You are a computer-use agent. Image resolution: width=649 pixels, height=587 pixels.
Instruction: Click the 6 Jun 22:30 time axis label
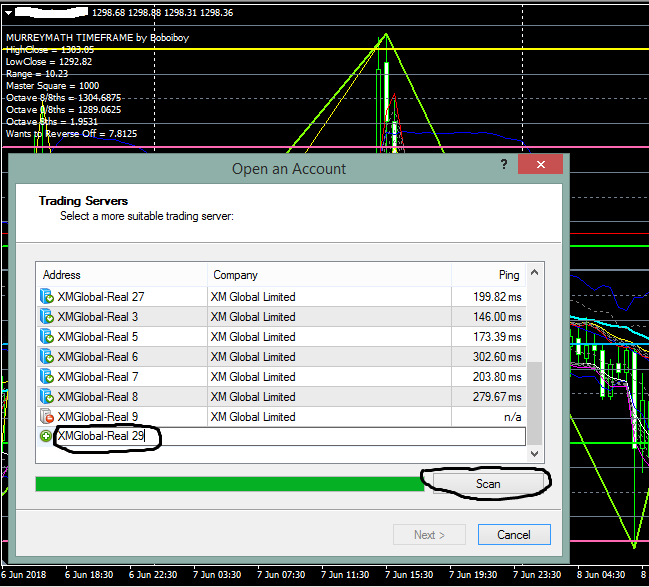click(x=153, y=575)
